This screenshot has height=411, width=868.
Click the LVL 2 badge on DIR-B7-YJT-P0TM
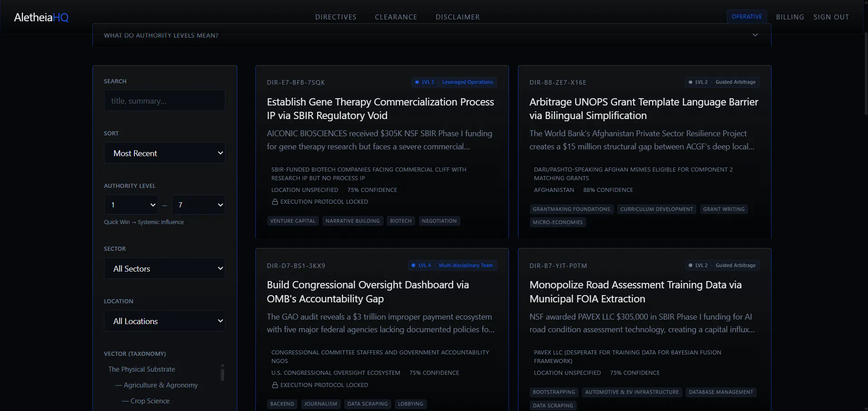click(722, 265)
